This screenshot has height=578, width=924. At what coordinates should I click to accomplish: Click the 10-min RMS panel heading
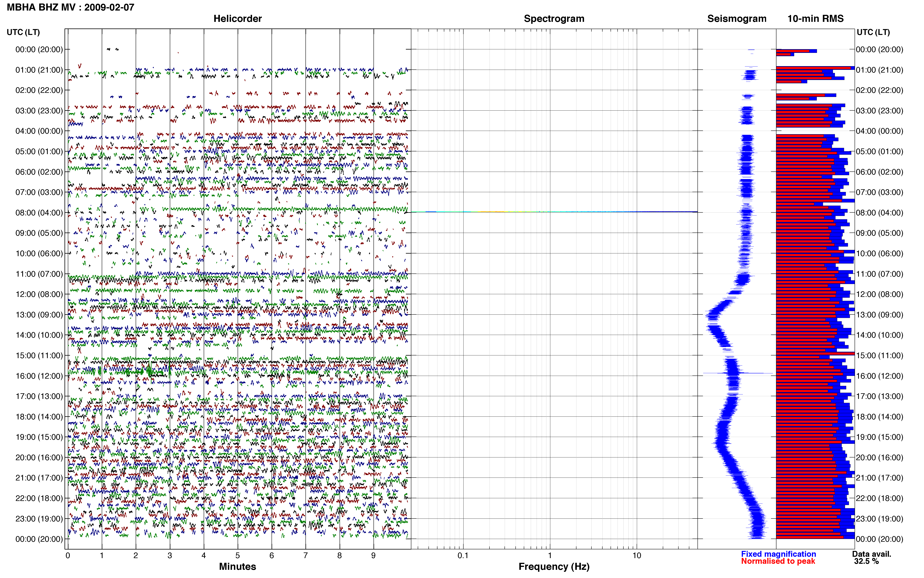[815, 19]
